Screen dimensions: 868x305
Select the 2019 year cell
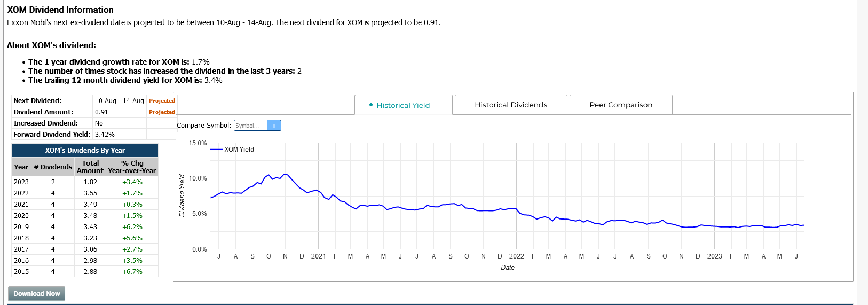click(21, 227)
